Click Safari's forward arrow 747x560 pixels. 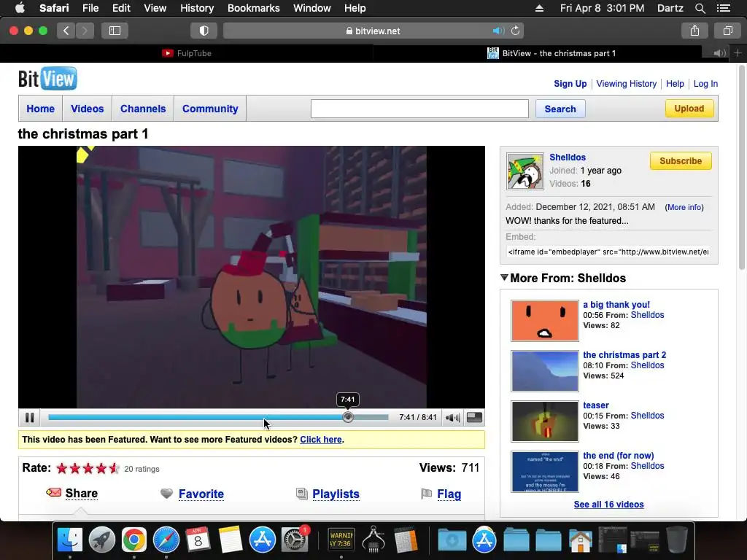(85, 31)
